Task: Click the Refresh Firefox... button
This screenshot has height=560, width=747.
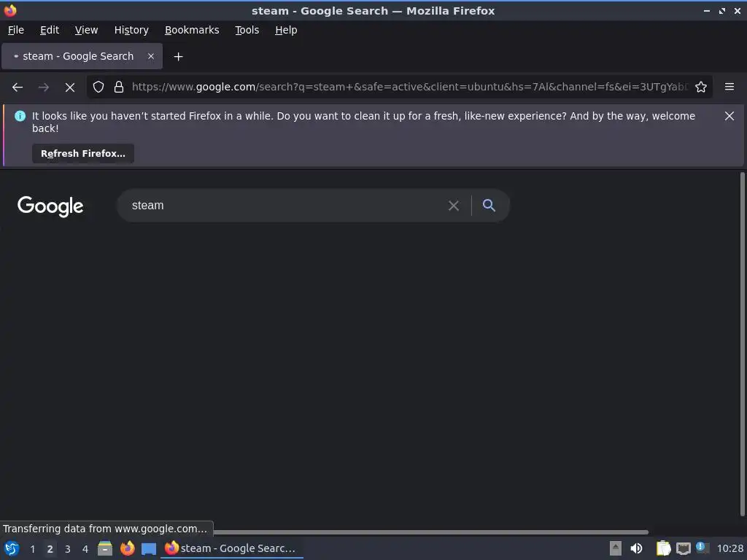Action: tap(83, 154)
